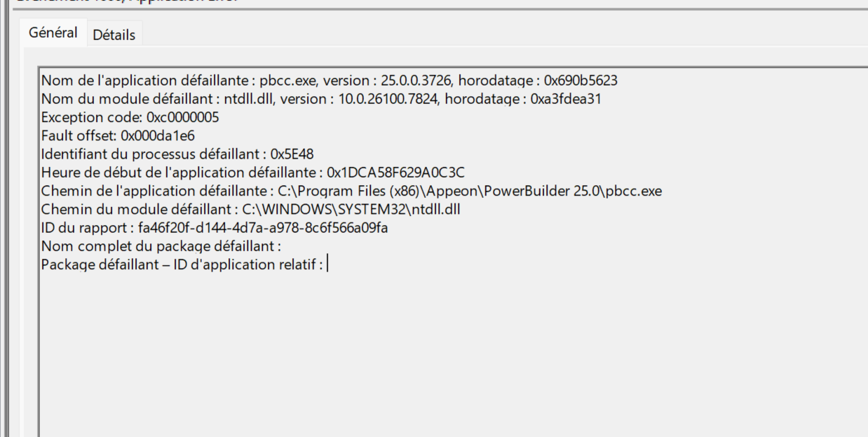The width and height of the screenshot is (868, 437).
Task: Switch to the Détails tab
Action: 114,34
